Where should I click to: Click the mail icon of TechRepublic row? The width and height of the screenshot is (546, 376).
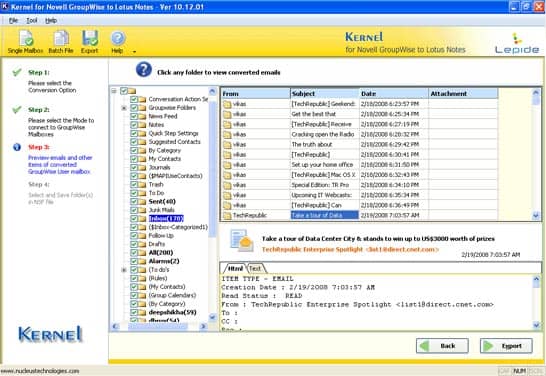tap(227, 216)
